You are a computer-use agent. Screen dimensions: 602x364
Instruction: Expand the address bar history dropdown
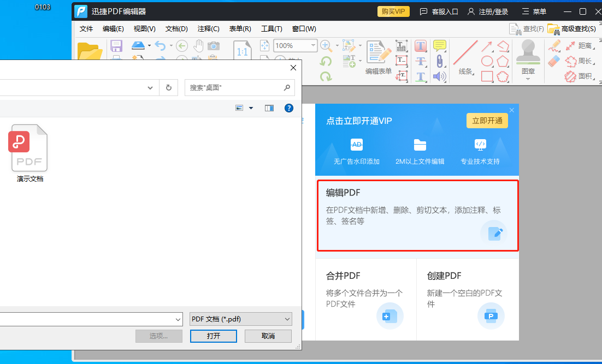[150, 88]
